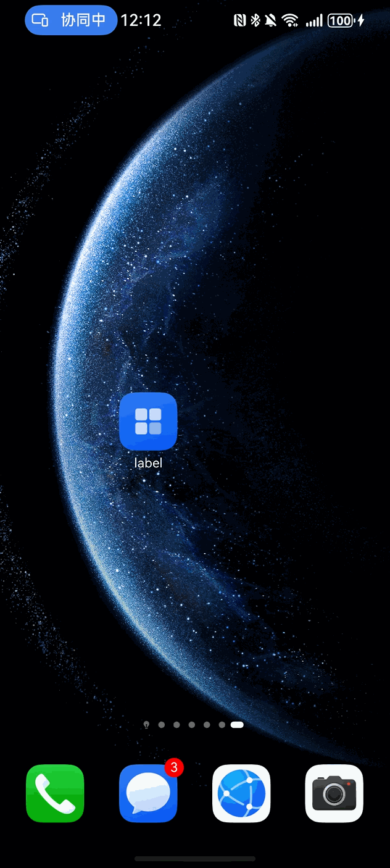Open the green Phone dialer app
This screenshot has width=390, height=868.
(x=55, y=793)
